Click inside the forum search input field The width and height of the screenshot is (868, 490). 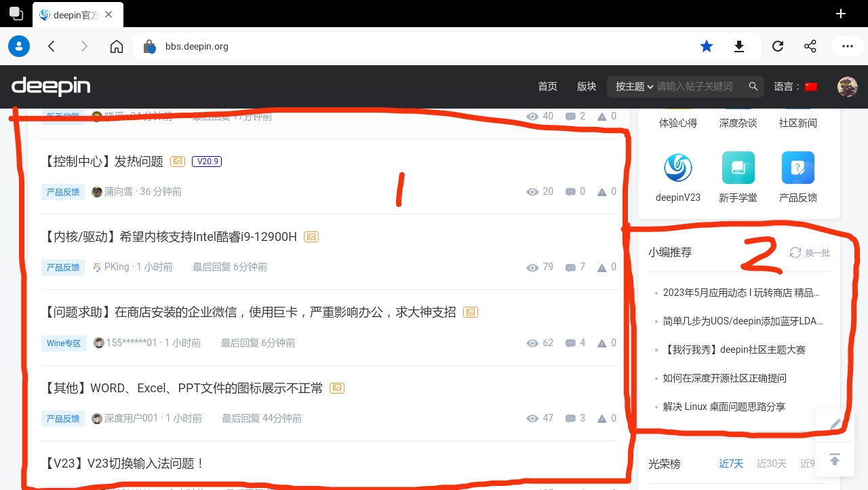[x=694, y=86]
